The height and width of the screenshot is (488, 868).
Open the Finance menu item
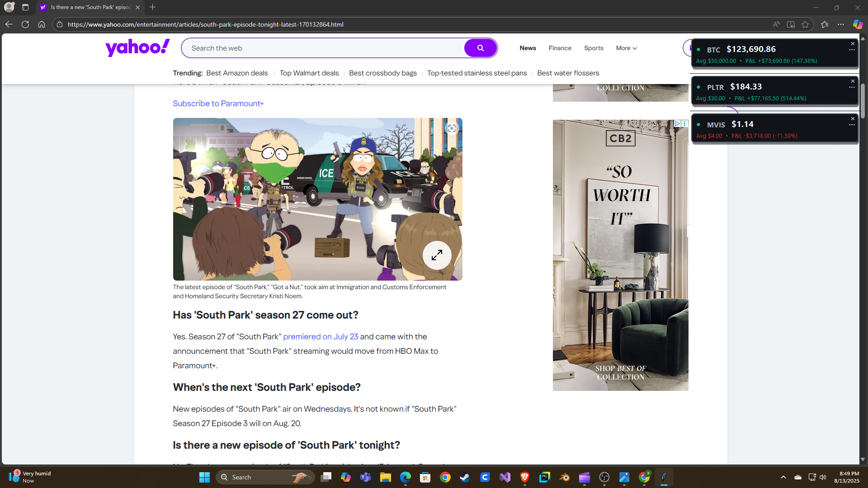[560, 48]
